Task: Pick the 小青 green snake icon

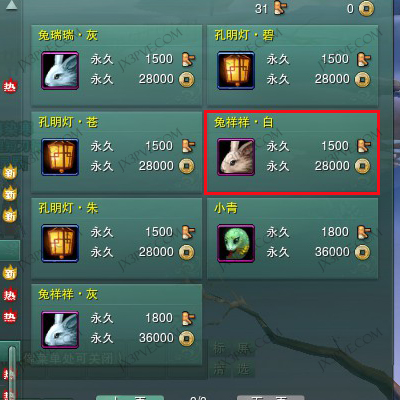Action: (x=236, y=243)
